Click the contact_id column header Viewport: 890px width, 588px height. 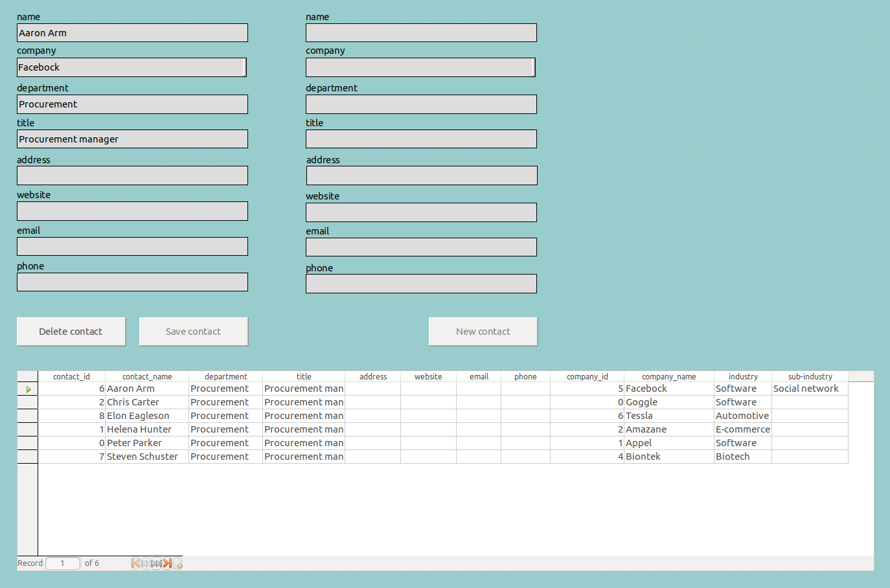point(71,376)
